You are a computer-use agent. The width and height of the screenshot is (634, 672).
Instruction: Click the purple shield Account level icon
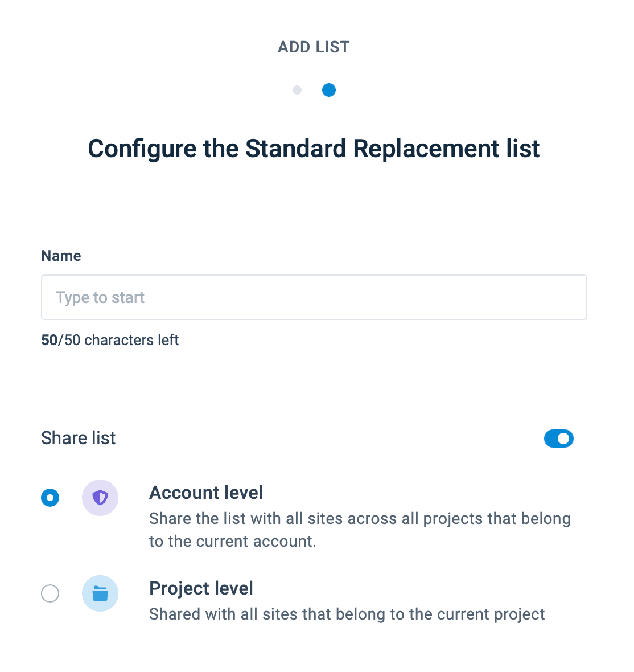tap(100, 498)
